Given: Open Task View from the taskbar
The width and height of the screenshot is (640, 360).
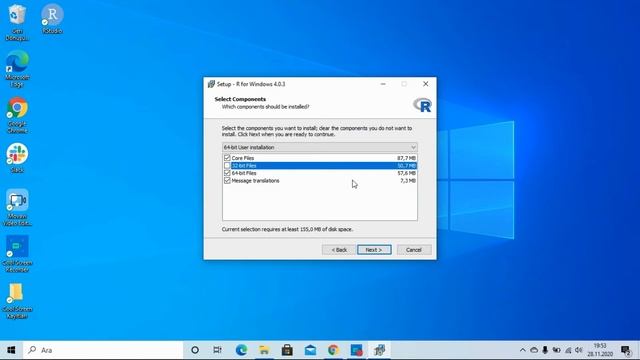Looking at the screenshot, I should pyautogui.click(x=217, y=350).
